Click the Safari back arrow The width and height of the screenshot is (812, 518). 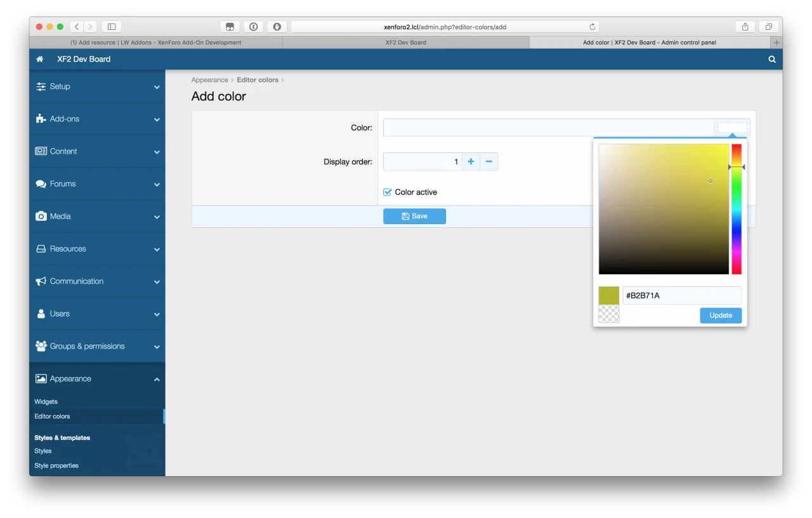[x=77, y=27]
